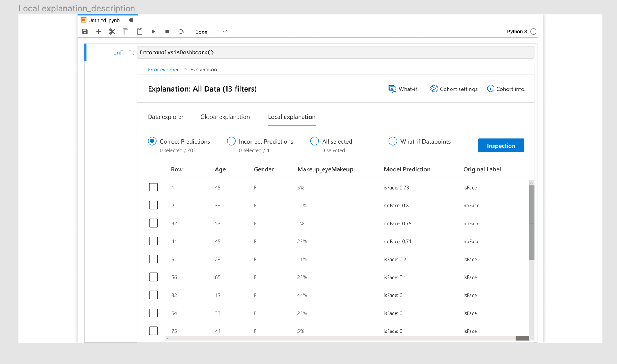Screen dimensions: 617x364
Task: Insert a new cell below
Action: 98,32
